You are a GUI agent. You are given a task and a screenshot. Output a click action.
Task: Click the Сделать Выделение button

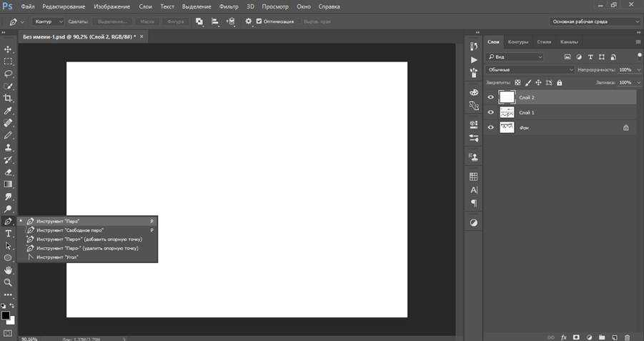112,21
